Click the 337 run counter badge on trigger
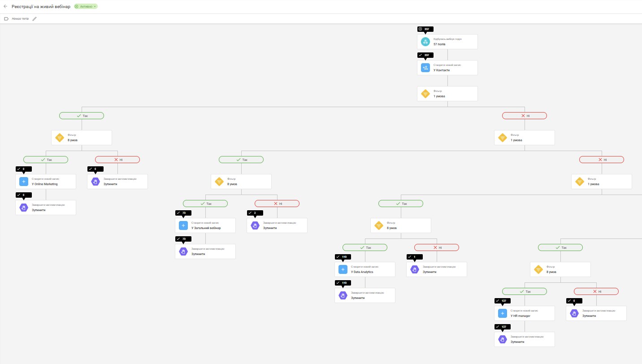Viewport: 642px width, 364px height. [425, 29]
